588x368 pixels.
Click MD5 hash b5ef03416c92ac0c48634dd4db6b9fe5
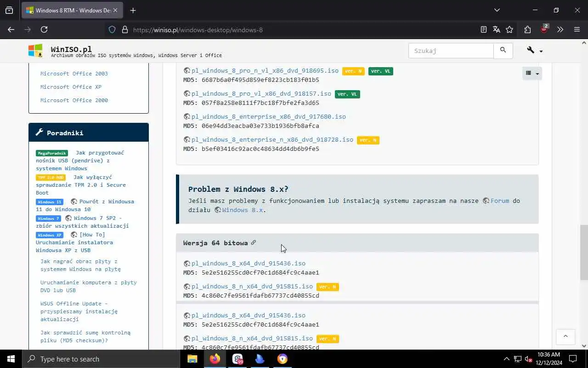(260, 149)
